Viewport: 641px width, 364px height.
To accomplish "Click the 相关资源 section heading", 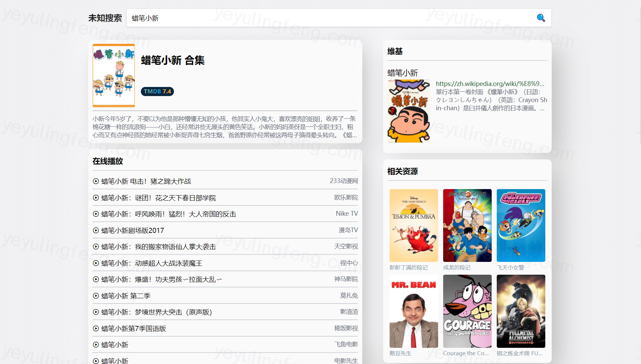I will point(403,172).
